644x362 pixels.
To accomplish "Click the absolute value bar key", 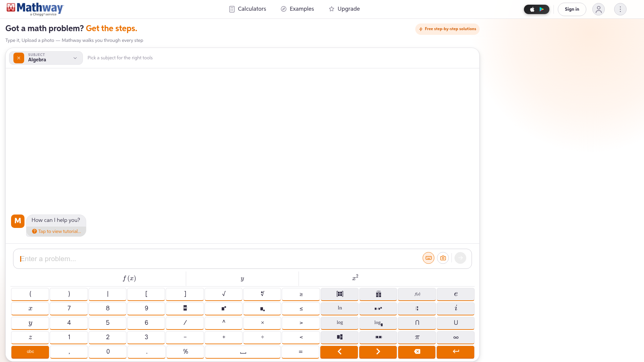I will point(108,294).
